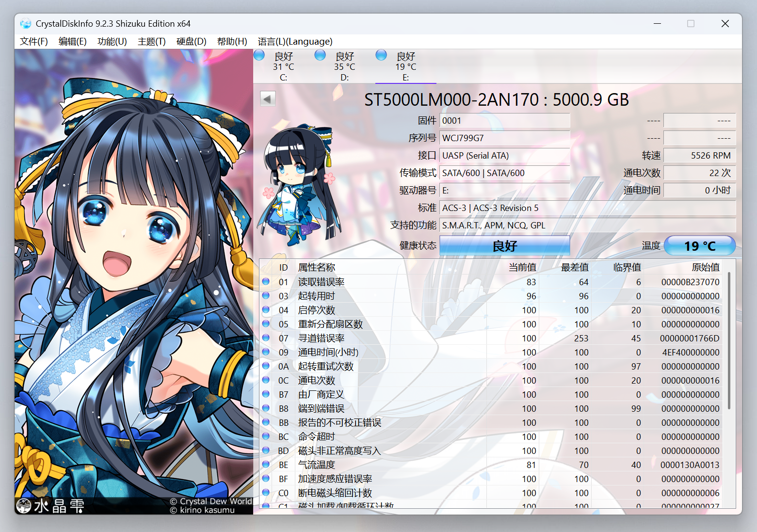757x532 pixels.
Task: Click the 良好 35 °C drive D: tab
Action: coord(345,66)
